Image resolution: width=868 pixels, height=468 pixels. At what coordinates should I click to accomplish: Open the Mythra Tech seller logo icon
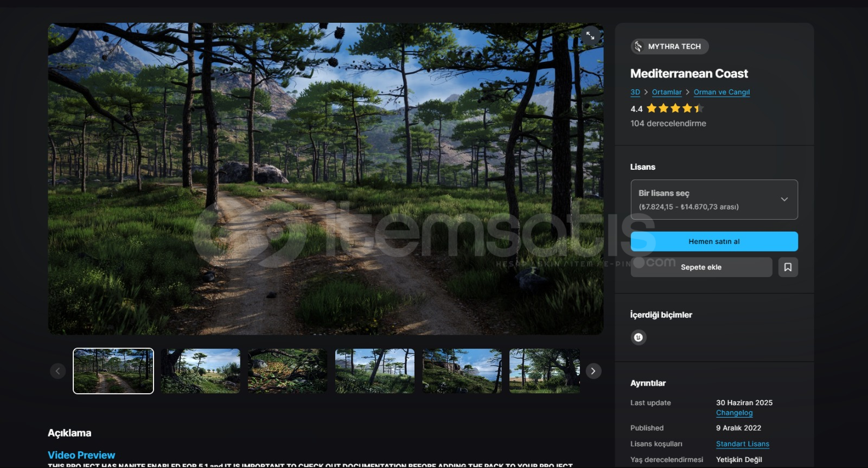[639, 47]
